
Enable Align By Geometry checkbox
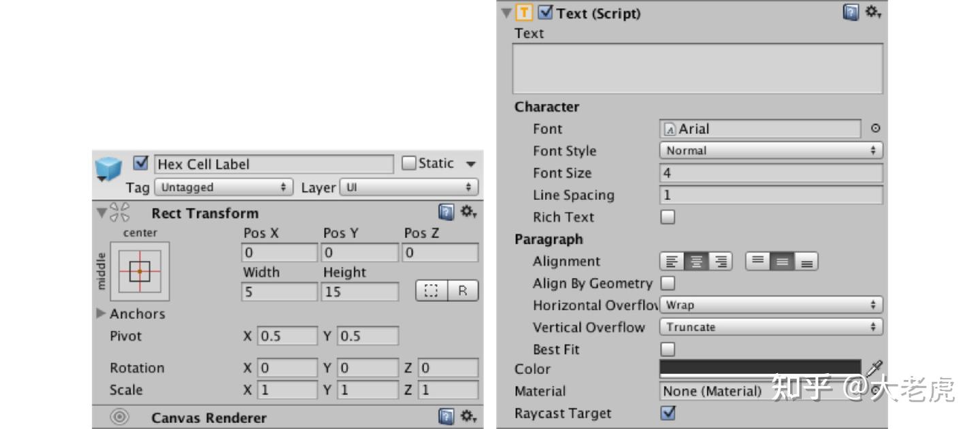(x=668, y=283)
